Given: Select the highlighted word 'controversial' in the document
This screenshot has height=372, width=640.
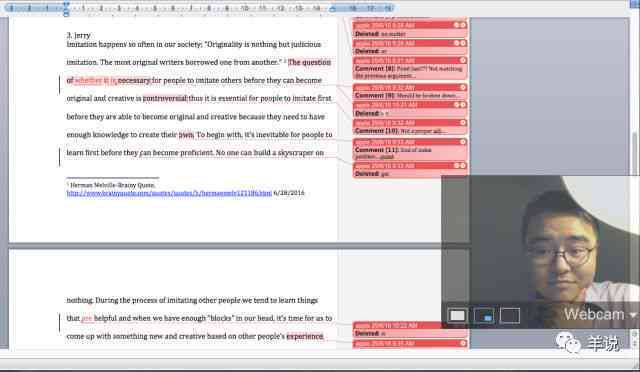Looking at the screenshot, I should tap(165, 98).
